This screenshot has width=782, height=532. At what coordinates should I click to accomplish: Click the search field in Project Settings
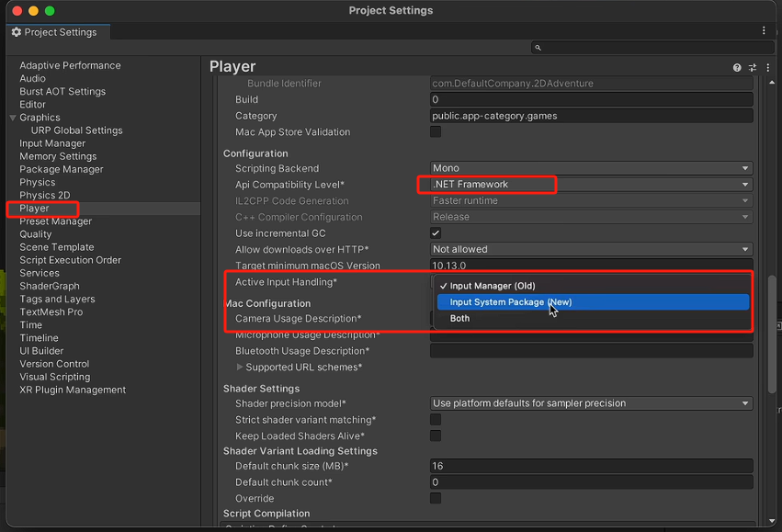click(x=652, y=48)
